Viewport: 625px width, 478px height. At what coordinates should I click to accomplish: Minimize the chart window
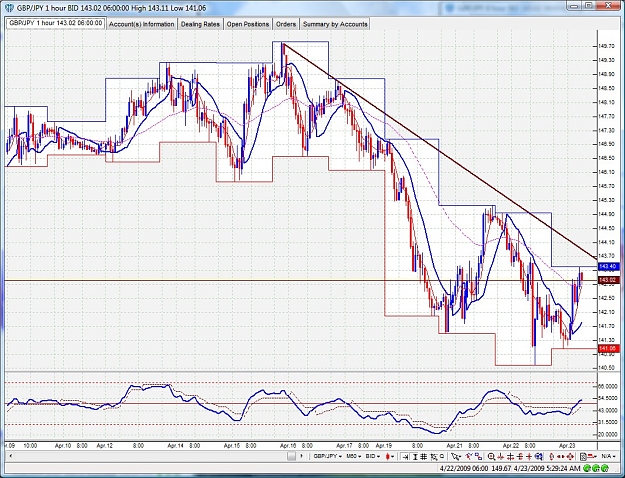[x=574, y=5]
